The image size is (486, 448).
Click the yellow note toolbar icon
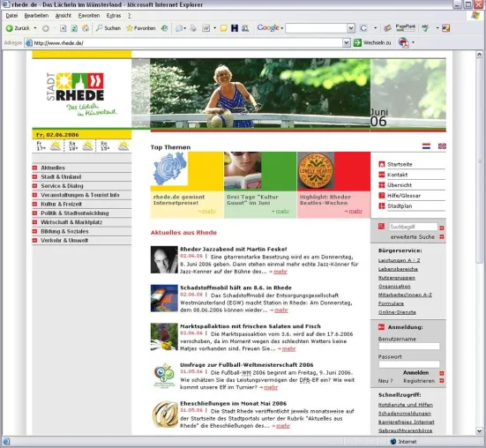coord(223,28)
